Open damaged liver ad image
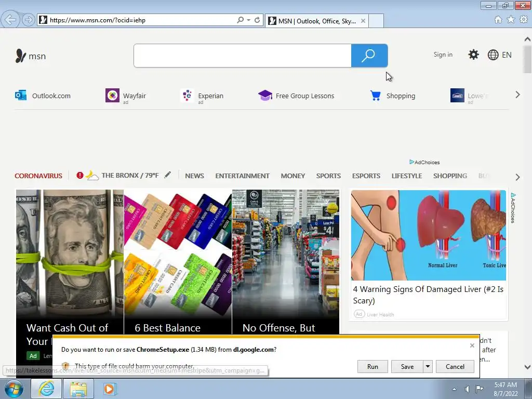Image resolution: width=532 pixels, height=399 pixels. click(429, 235)
